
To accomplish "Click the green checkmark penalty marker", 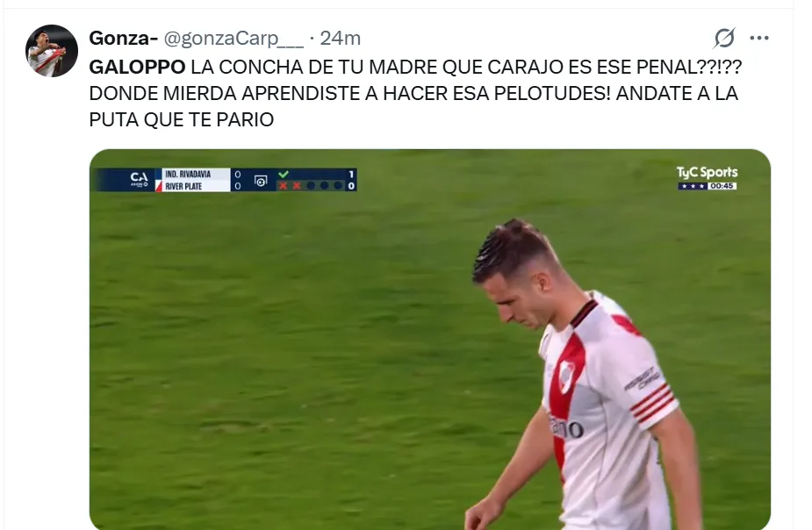I will (284, 174).
